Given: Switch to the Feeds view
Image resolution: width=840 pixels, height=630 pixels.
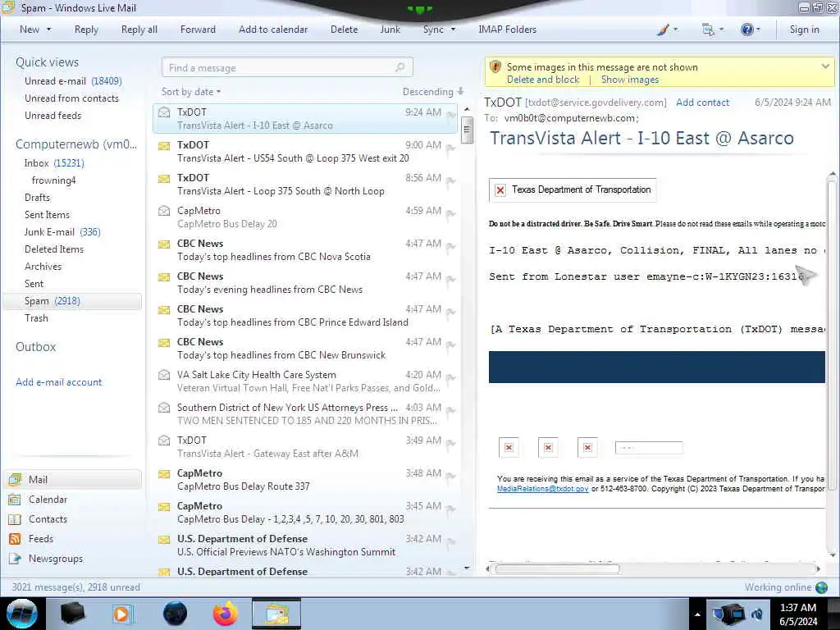Looking at the screenshot, I should (x=41, y=538).
